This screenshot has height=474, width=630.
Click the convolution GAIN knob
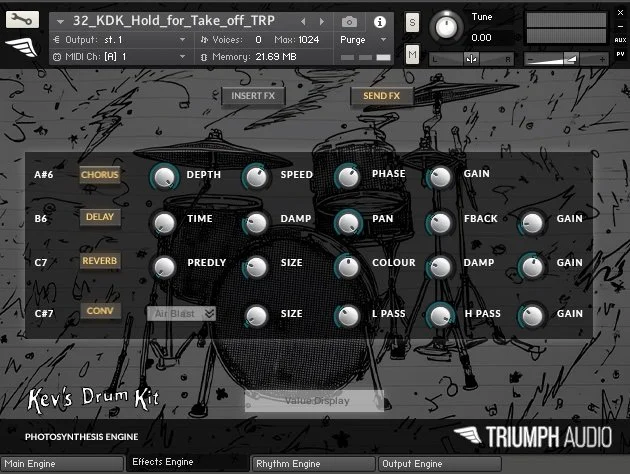click(x=532, y=316)
